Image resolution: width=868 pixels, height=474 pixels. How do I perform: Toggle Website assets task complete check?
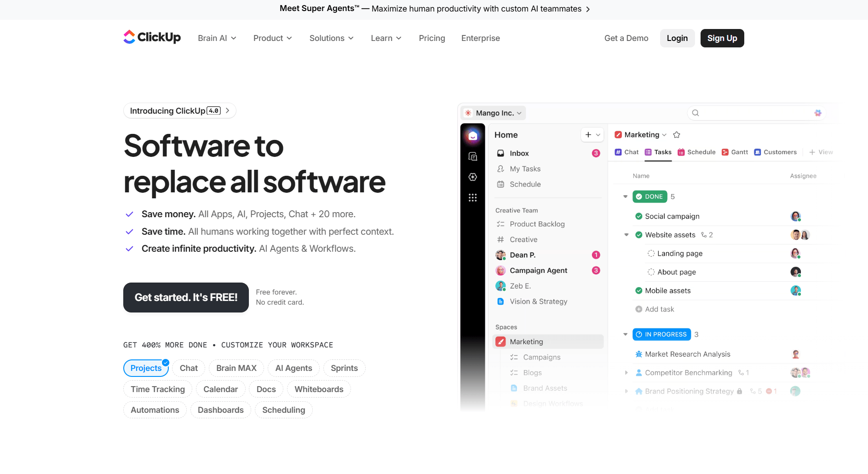point(639,235)
